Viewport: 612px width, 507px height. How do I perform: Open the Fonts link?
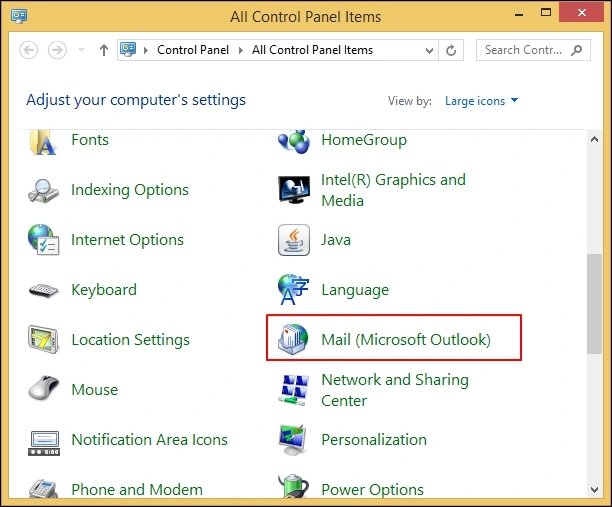pos(90,140)
